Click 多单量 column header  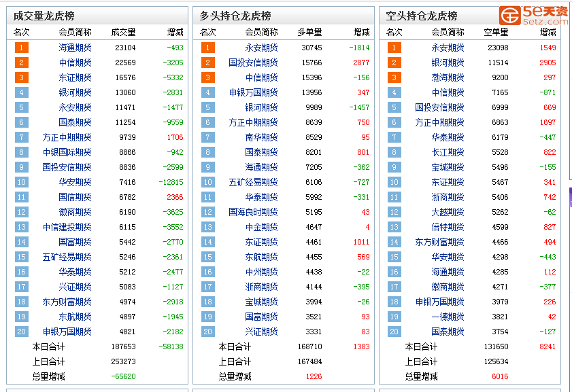[309, 33]
